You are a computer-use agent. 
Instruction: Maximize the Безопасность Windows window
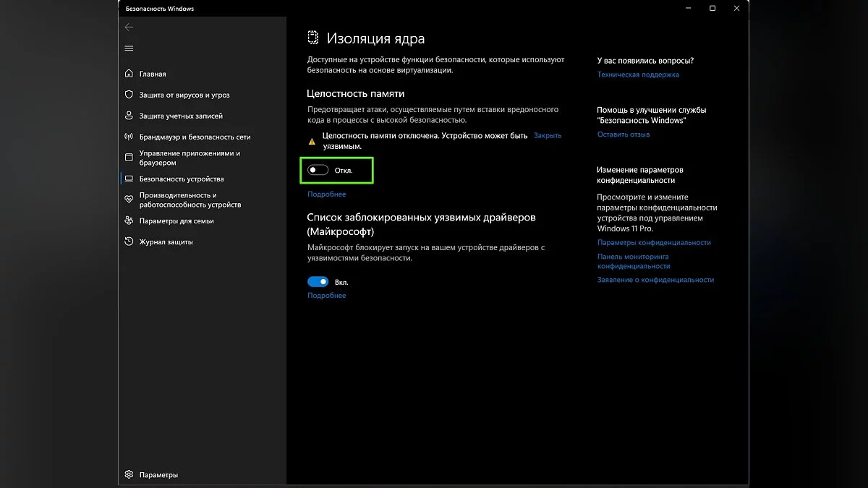pyautogui.click(x=712, y=8)
